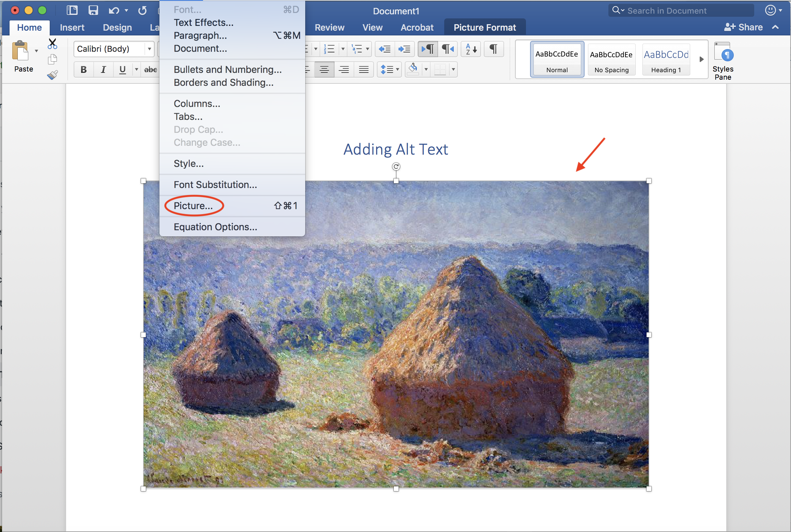The height and width of the screenshot is (532, 791).
Task: Set right-to-left text direction
Action: point(448,49)
